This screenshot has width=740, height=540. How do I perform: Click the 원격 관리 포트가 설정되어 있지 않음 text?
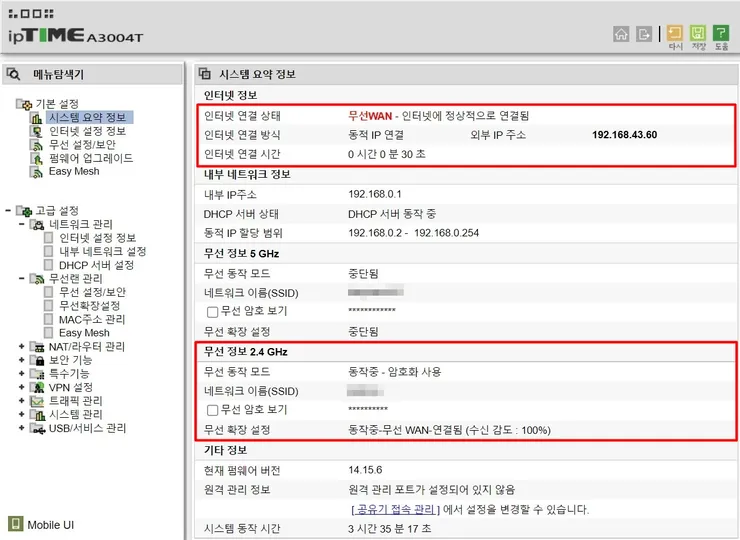tap(431, 489)
